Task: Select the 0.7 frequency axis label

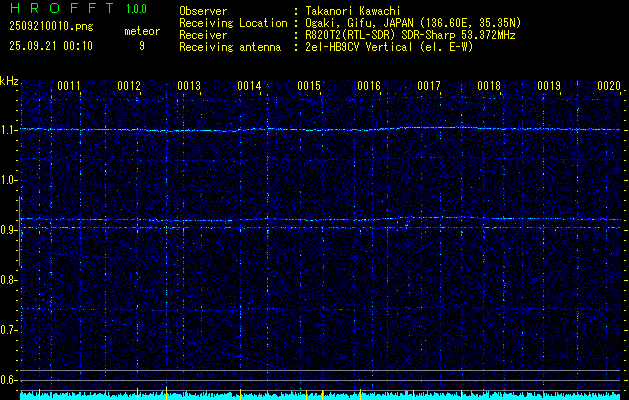Action: (9, 330)
